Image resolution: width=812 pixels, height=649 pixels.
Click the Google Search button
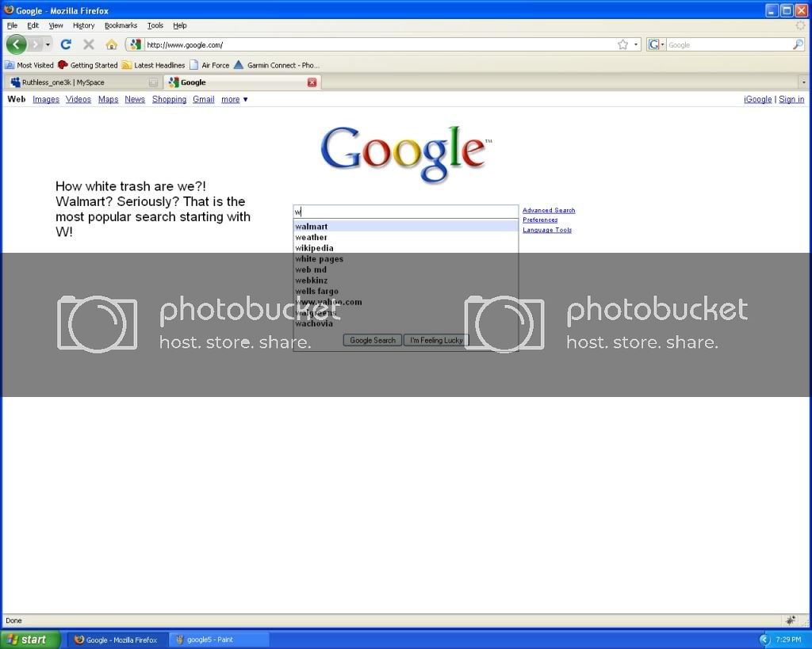coord(373,341)
